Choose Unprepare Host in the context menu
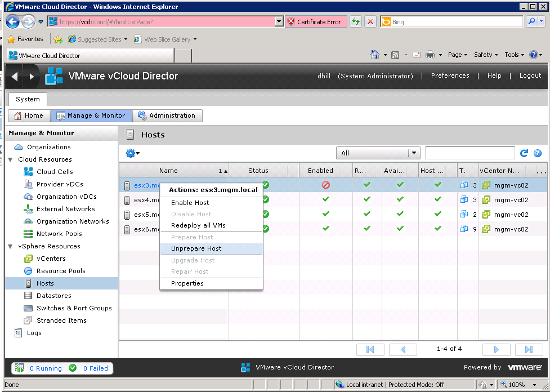550x392 pixels. [211, 248]
